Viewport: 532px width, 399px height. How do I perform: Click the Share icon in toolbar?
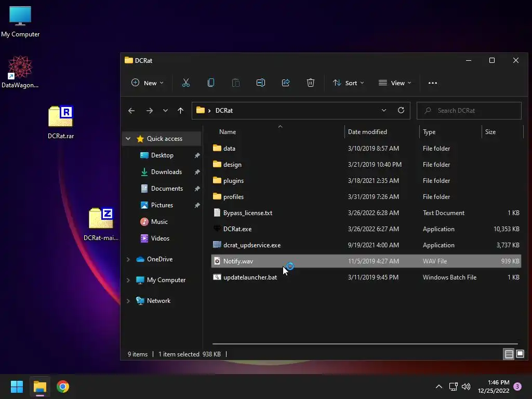coord(286,83)
